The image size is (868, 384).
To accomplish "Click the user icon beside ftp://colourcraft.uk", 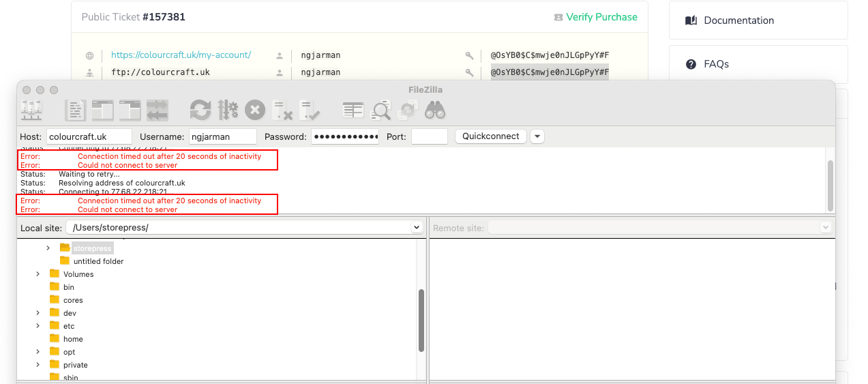I will coord(89,72).
